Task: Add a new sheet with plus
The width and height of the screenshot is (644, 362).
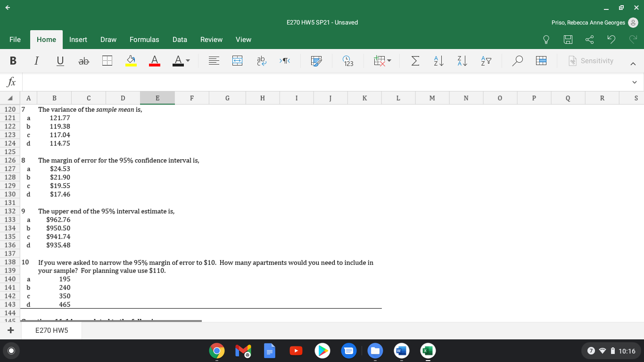Action: 10,330
